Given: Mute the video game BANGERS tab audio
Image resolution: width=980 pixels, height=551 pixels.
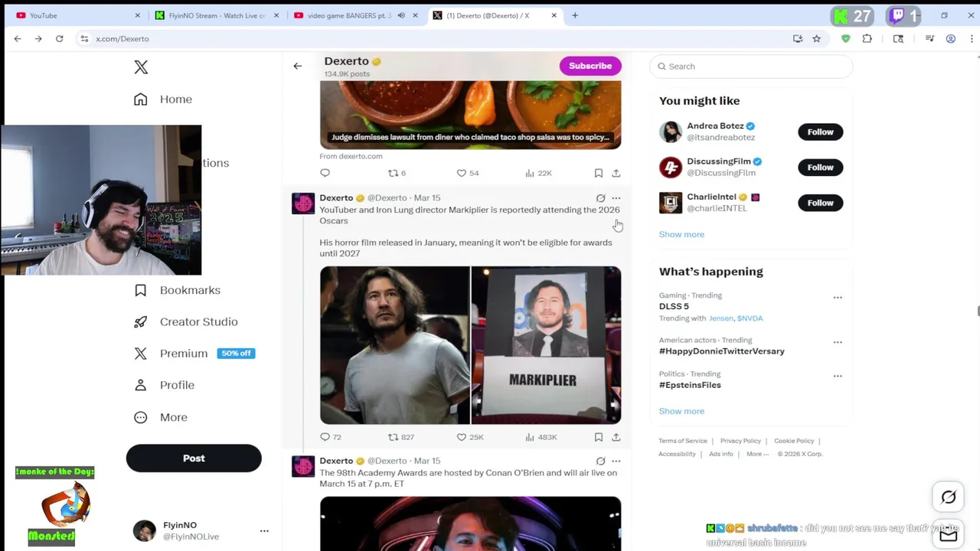Looking at the screenshot, I should point(400,15).
